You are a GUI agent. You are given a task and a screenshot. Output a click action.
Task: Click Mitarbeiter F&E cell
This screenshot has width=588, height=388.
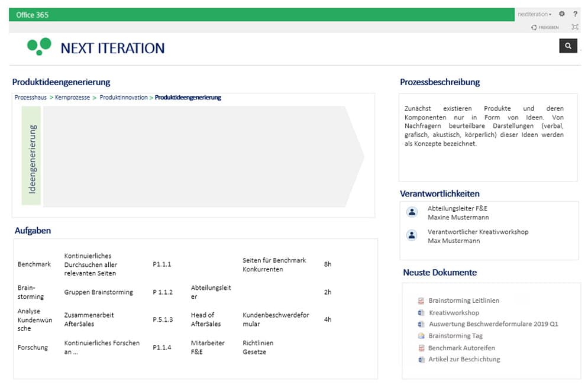(x=208, y=348)
